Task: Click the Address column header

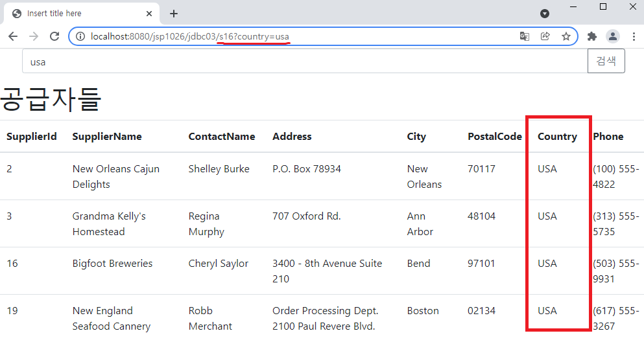Action: click(x=292, y=137)
